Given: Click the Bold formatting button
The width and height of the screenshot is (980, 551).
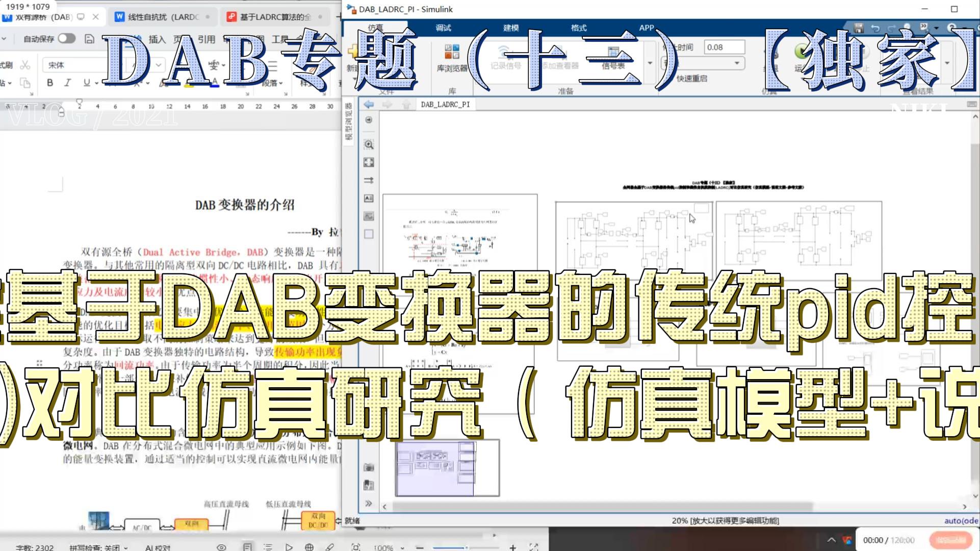Looking at the screenshot, I should click(49, 83).
